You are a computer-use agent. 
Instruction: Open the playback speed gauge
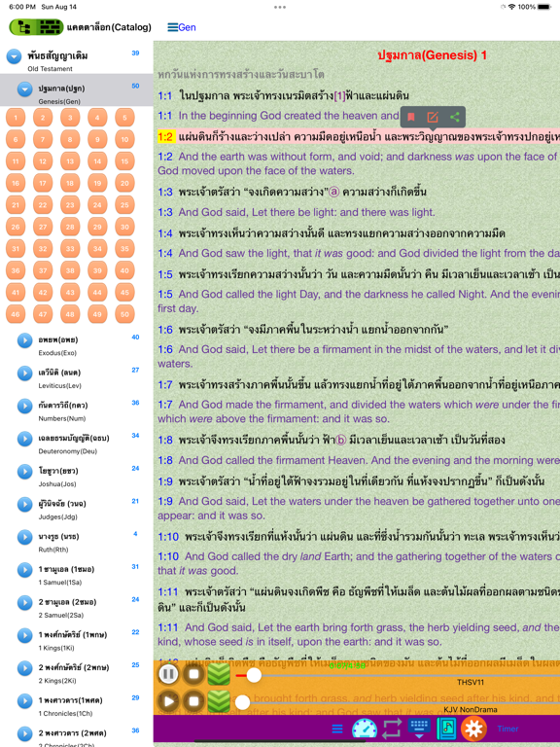(x=365, y=729)
